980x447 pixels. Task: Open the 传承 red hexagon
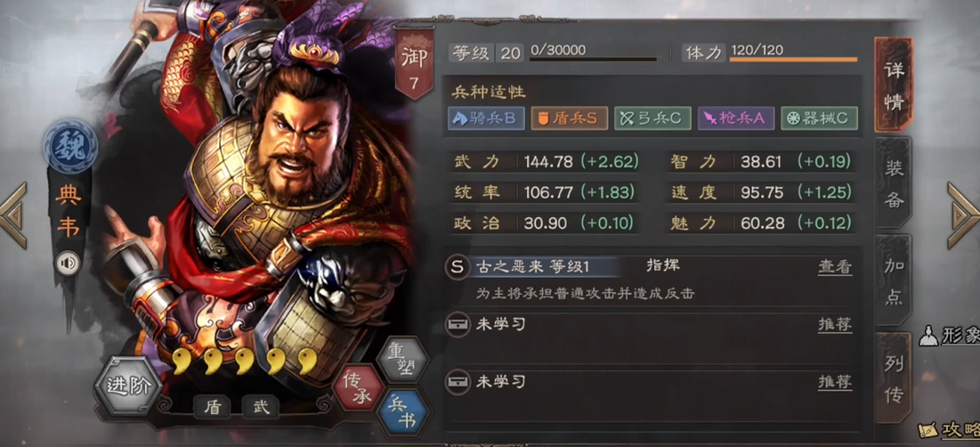358,387
